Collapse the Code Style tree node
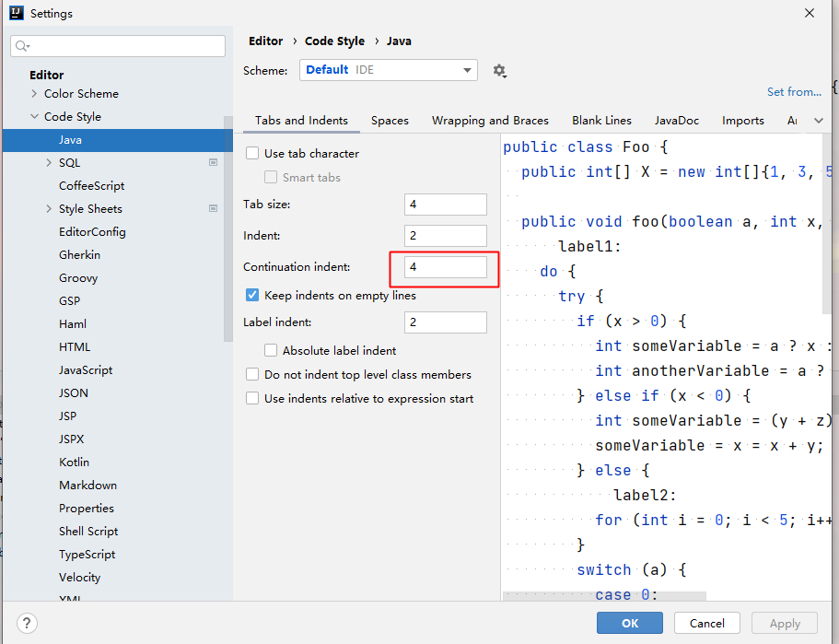 [34, 116]
